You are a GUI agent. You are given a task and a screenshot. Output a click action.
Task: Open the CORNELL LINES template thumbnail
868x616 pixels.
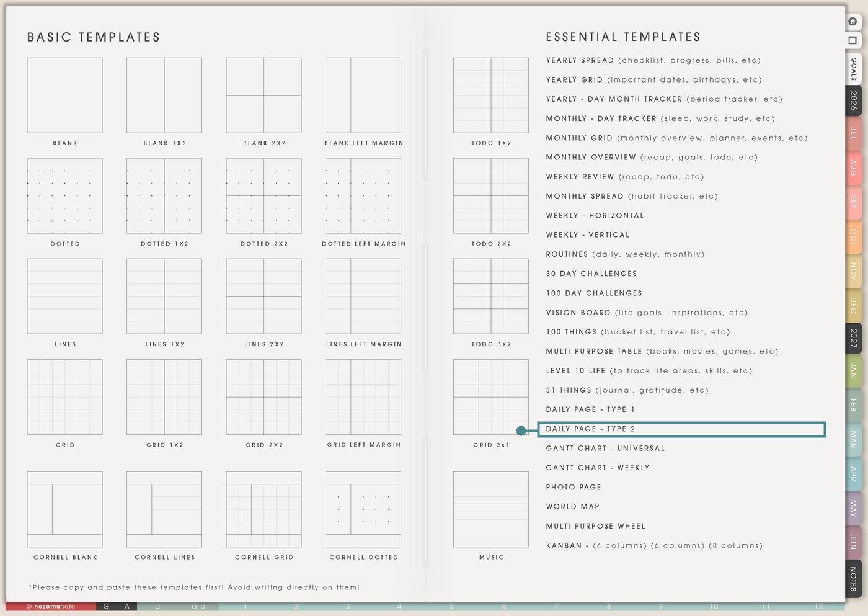pyautogui.click(x=164, y=509)
